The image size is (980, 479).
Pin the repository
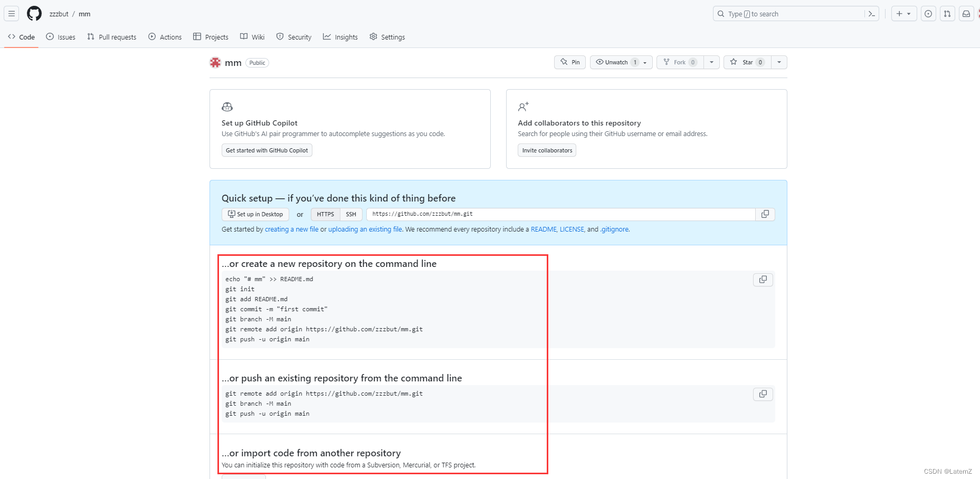(570, 62)
